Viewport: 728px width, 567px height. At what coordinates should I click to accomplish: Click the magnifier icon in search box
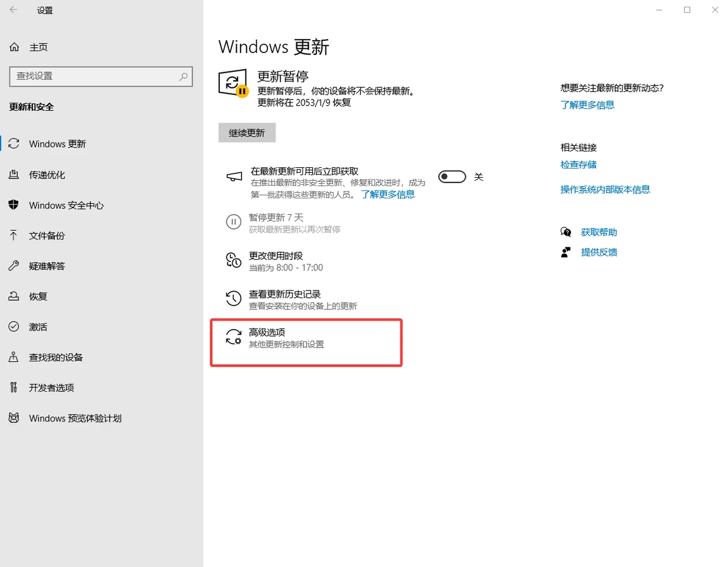183,76
